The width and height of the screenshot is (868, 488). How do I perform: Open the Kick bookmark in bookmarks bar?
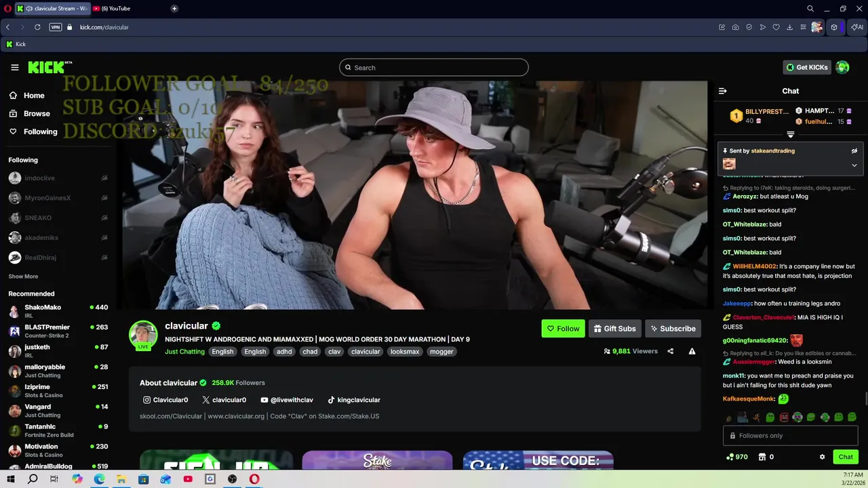(x=16, y=44)
